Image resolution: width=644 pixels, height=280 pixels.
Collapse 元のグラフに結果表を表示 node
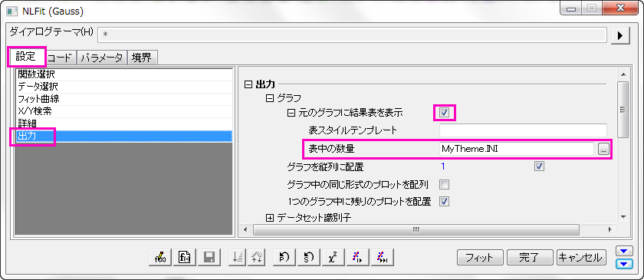(291, 112)
